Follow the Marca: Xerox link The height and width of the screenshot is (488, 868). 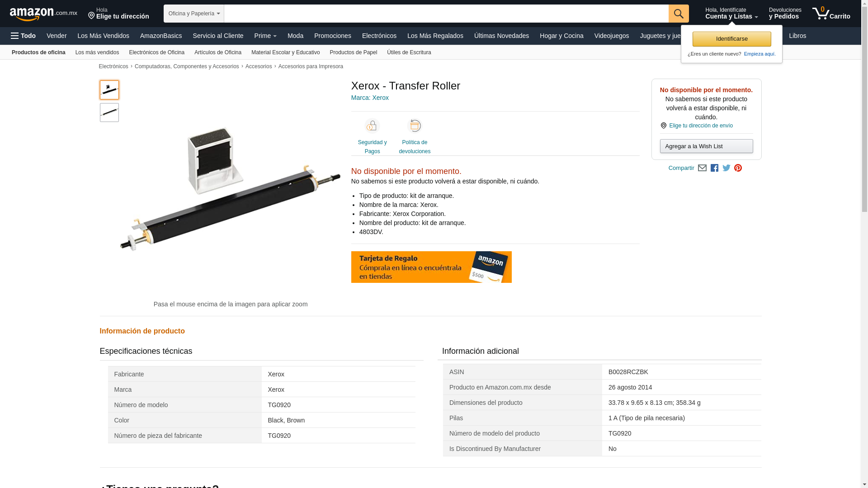pyautogui.click(x=370, y=98)
